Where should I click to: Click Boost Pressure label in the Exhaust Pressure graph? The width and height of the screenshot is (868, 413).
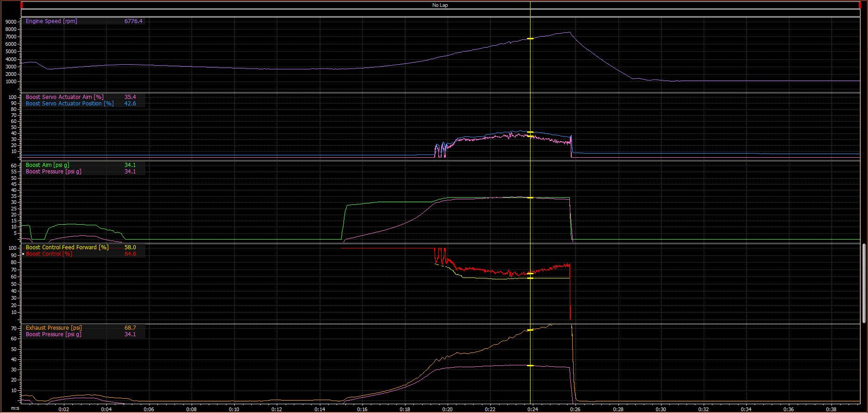tap(53, 334)
